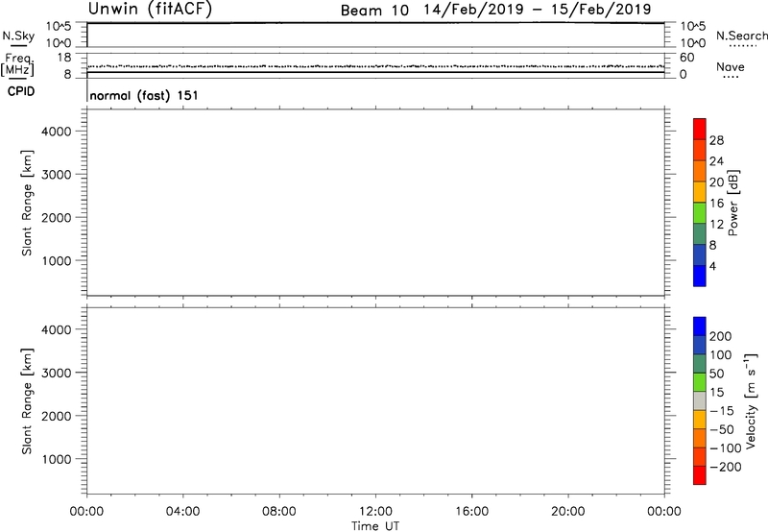This screenshot has width=768, height=532.
Task: Click the dotted Nave trace in frequency panel
Action: [375, 65]
